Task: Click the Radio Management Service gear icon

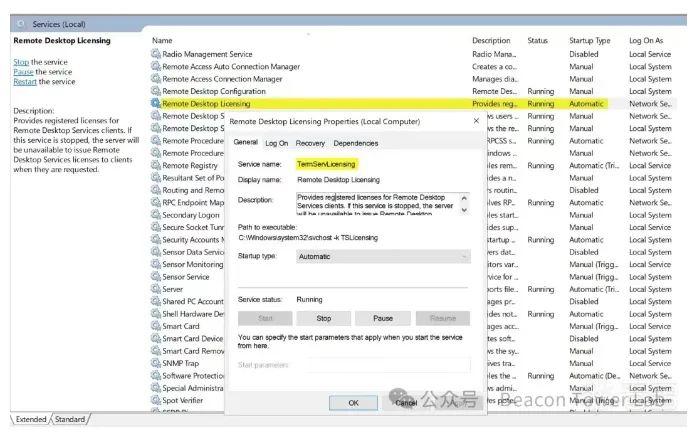Action: [x=156, y=54]
